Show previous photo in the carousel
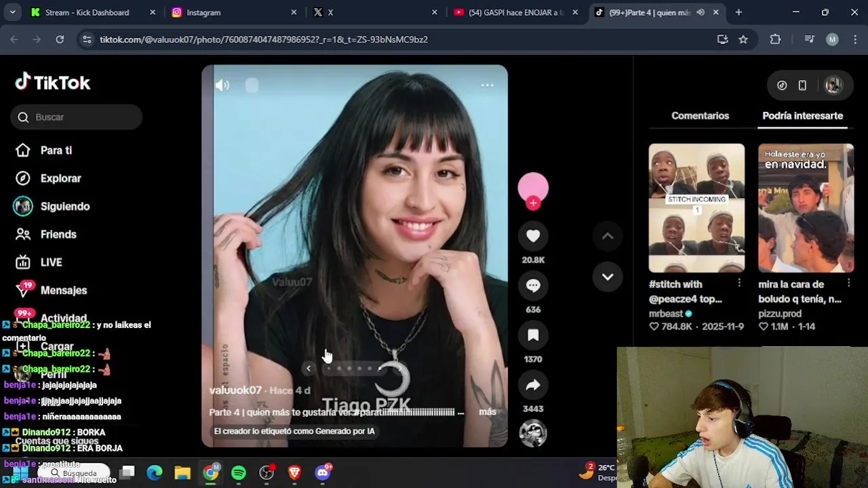 coord(309,369)
